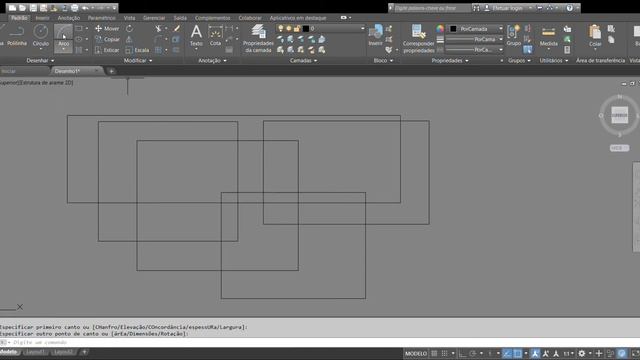Select the Círculo drawing tool
Viewport: 640px width, 360px height.
40,36
